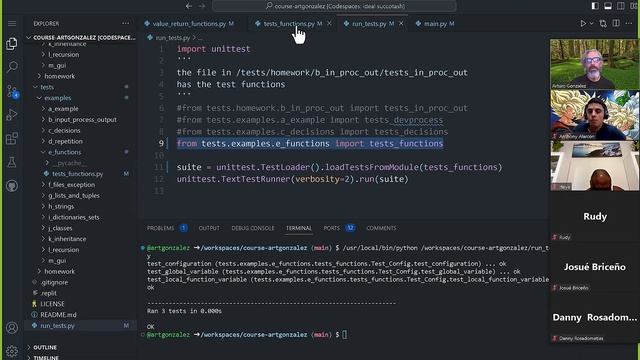
Task: Open editor More Actions ellipsis
Action: (x=629, y=24)
